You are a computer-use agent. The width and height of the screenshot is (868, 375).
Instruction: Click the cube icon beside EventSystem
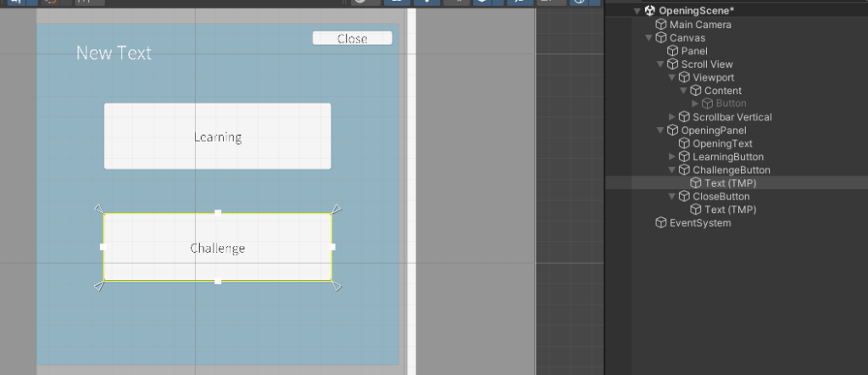pyautogui.click(x=661, y=223)
